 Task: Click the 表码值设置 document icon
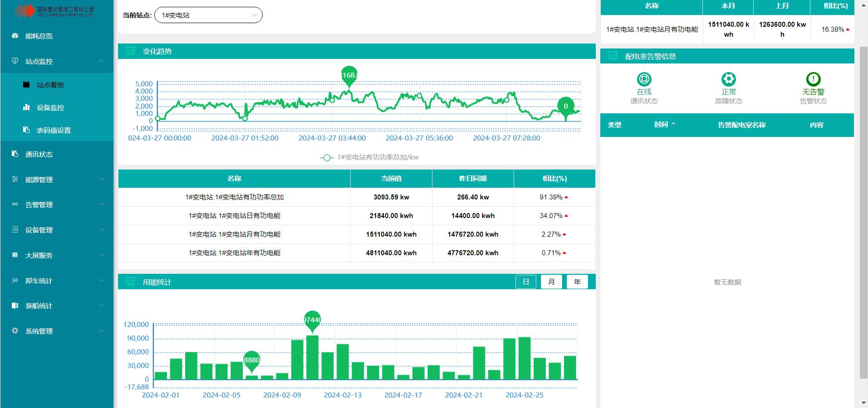click(x=26, y=130)
